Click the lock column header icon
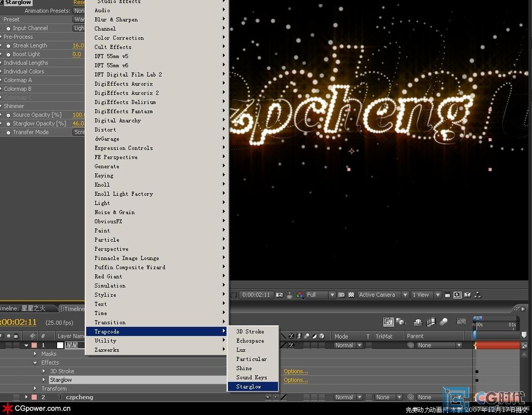532x415 pixels. [16, 336]
